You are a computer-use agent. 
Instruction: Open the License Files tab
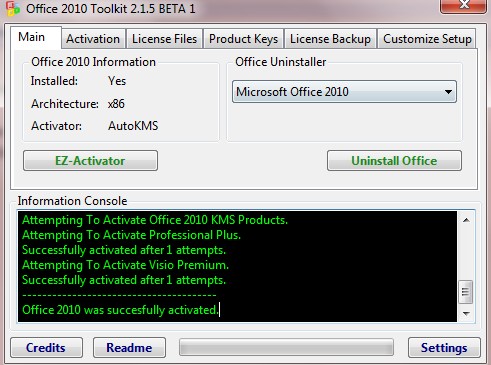pos(164,39)
